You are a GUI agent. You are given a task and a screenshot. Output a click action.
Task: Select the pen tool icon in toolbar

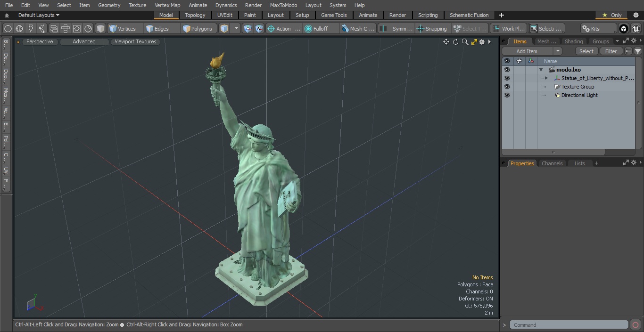tap(31, 29)
